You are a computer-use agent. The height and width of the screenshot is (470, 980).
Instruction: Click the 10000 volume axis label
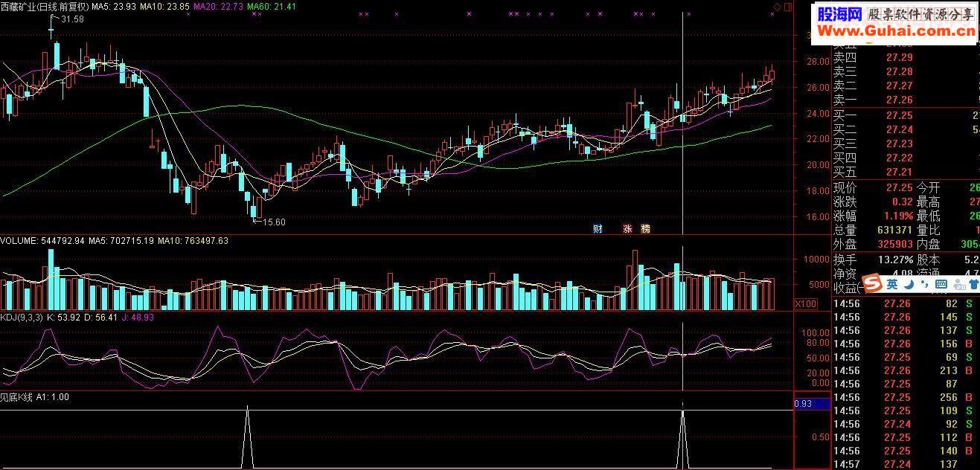click(x=816, y=260)
